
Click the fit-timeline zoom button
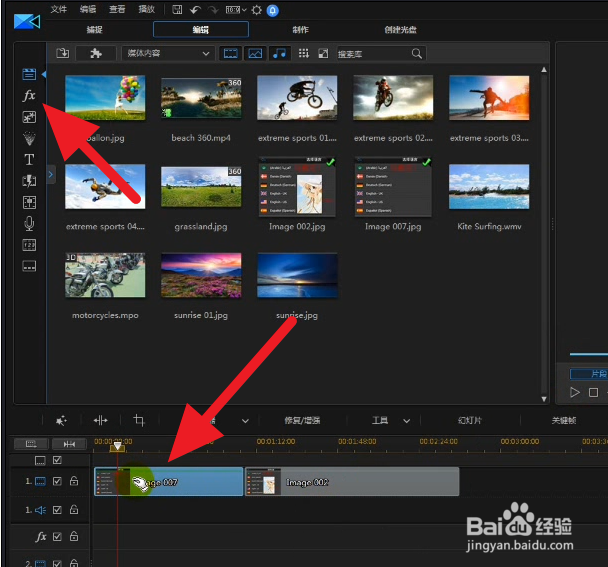(69, 444)
